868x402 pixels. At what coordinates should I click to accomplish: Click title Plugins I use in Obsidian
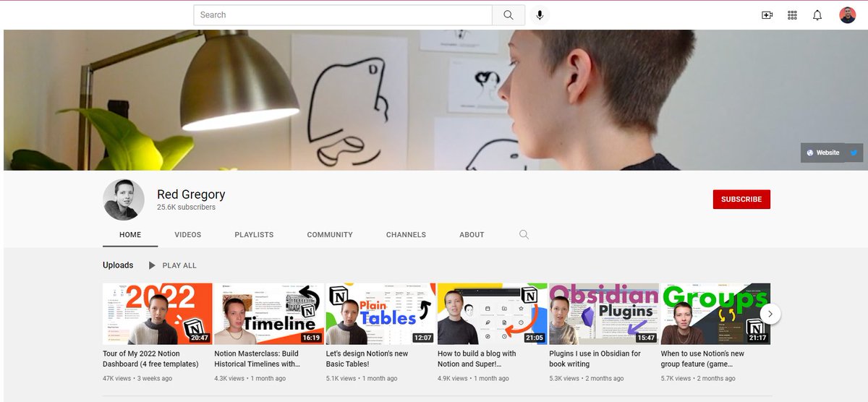point(595,359)
